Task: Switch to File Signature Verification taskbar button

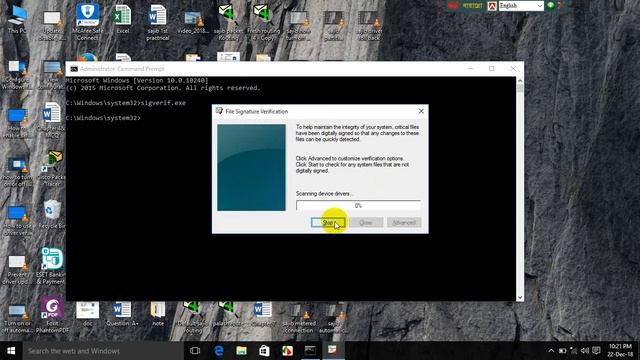Action: click(x=333, y=351)
